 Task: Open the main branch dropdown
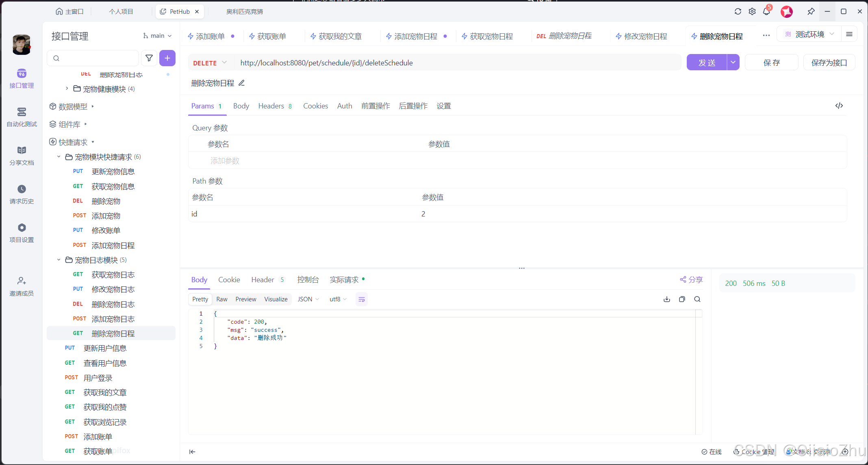click(158, 36)
